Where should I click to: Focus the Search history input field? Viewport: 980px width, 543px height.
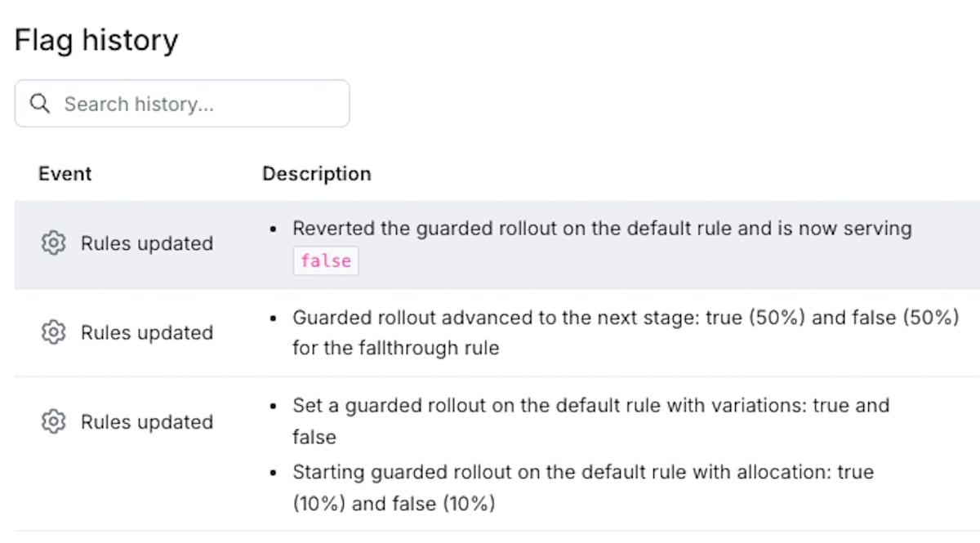(x=196, y=104)
